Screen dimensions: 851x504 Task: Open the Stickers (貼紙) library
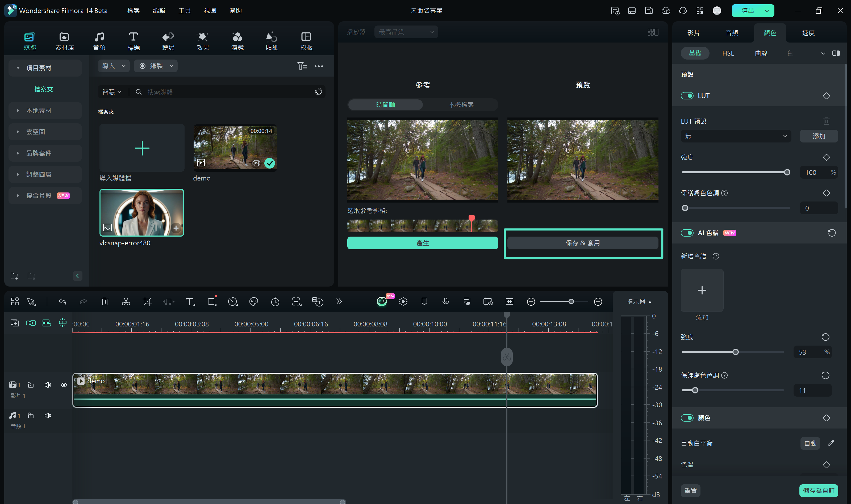tap(272, 41)
